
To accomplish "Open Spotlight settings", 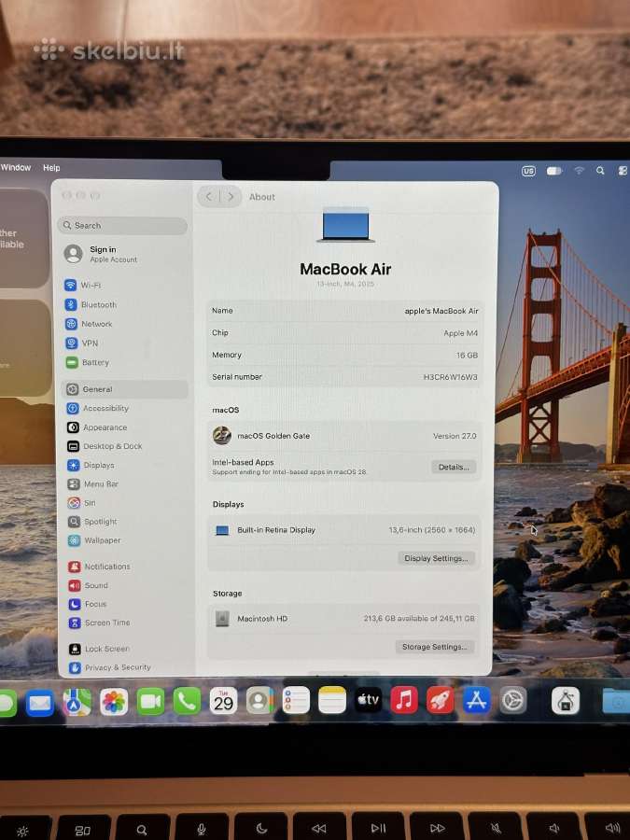I will [x=92, y=521].
